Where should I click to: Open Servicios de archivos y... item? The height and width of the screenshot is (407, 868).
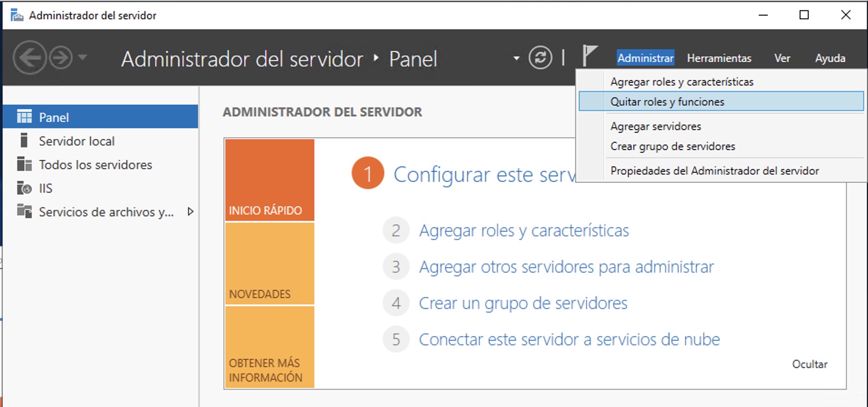106,212
